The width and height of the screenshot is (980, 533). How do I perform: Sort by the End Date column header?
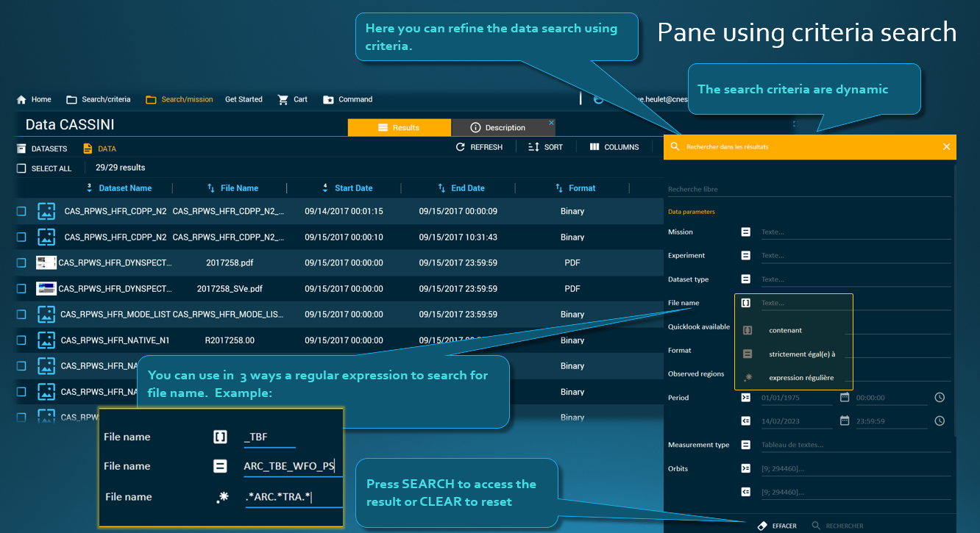468,188
